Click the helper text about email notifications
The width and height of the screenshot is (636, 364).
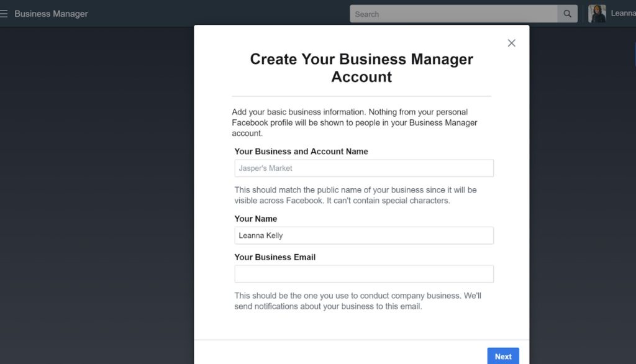358,301
